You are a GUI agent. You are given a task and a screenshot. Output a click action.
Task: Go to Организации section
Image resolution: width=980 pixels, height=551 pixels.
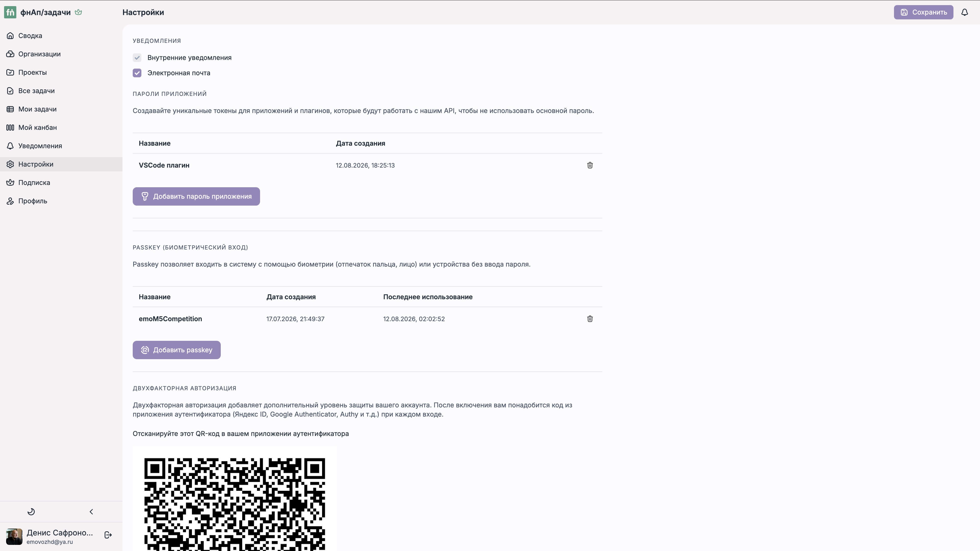pyautogui.click(x=61, y=54)
